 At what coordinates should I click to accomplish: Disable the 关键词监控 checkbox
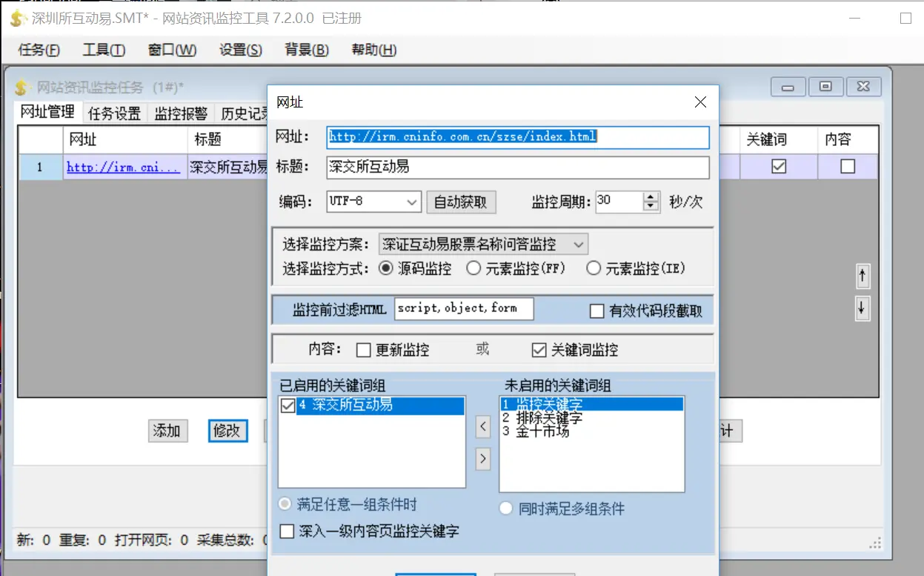[x=539, y=350]
